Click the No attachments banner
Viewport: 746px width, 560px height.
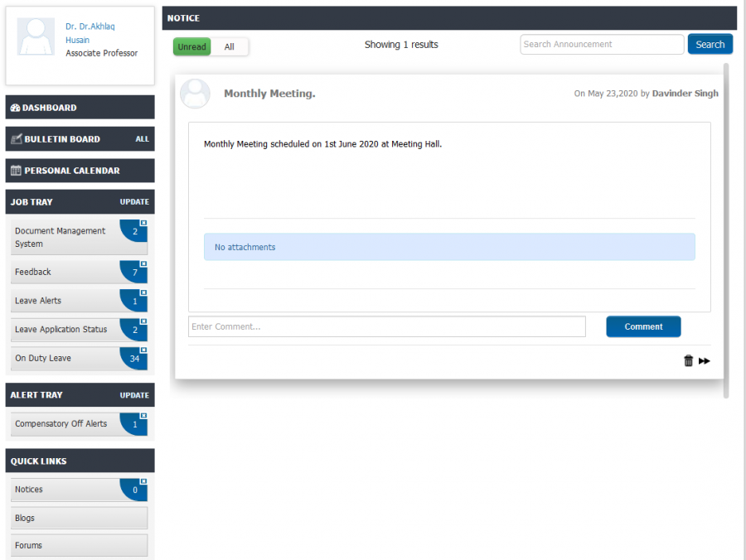pyautogui.click(x=449, y=247)
